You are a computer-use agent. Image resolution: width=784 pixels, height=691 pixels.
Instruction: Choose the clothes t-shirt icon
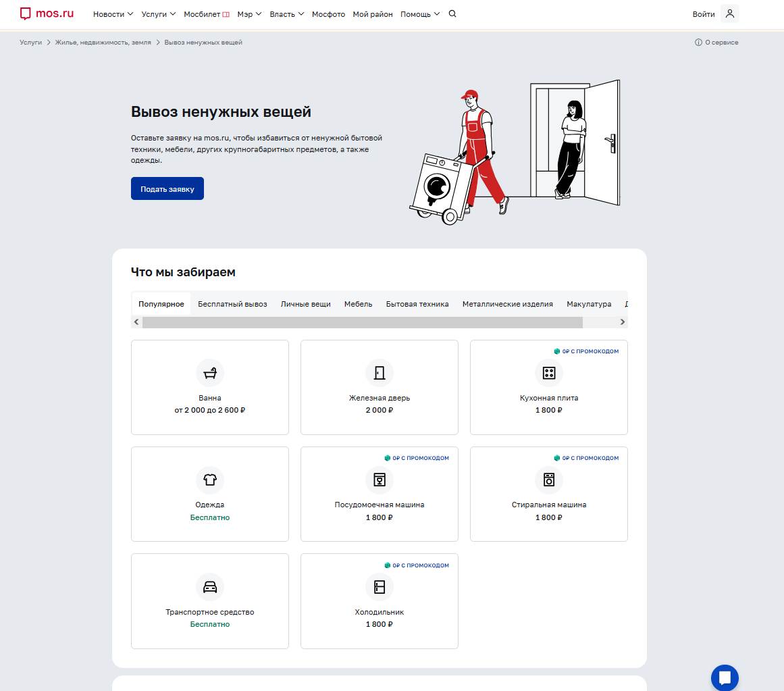210,480
